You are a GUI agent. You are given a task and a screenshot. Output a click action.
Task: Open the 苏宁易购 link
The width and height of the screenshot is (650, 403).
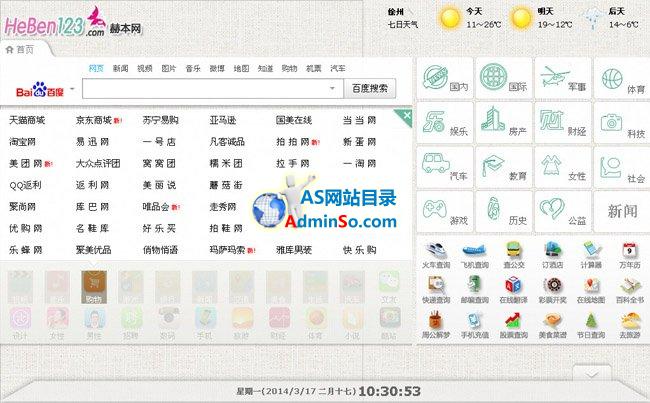[160, 120]
